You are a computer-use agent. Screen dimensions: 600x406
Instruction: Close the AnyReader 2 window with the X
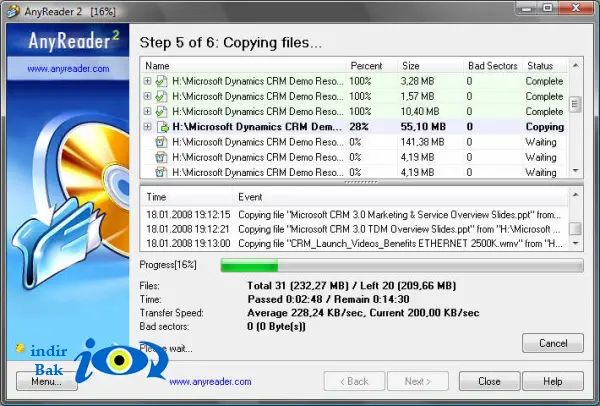click(x=576, y=8)
